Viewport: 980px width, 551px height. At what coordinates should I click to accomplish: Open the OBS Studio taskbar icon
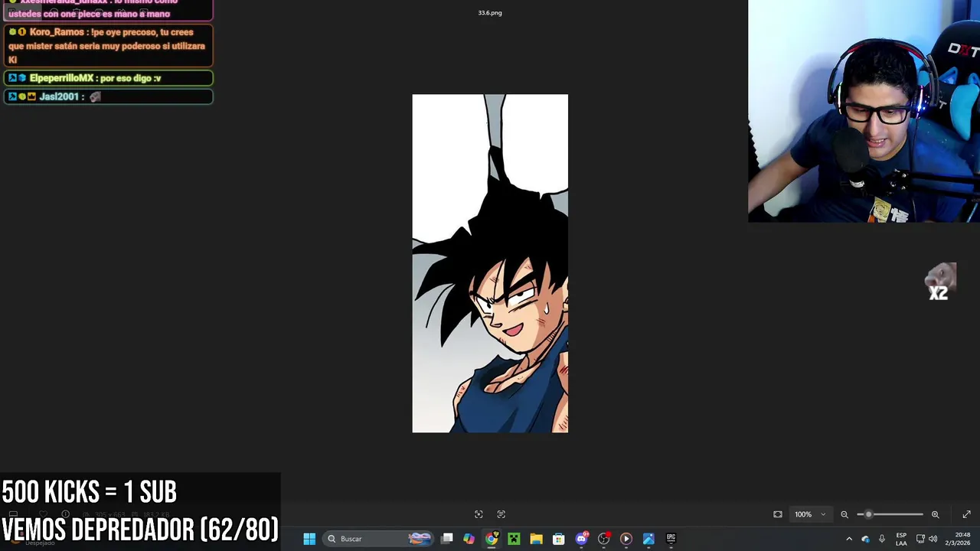coord(603,539)
